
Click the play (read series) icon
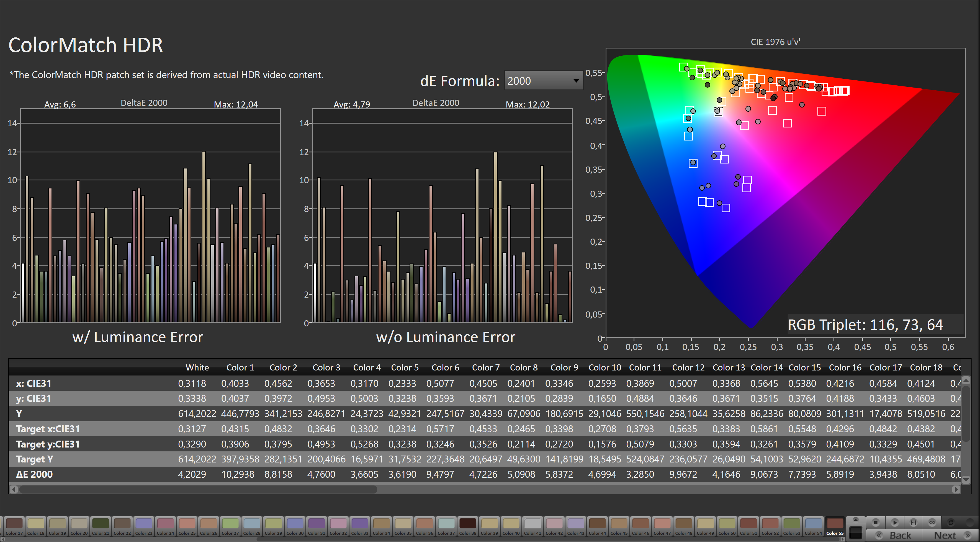coord(894,522)
